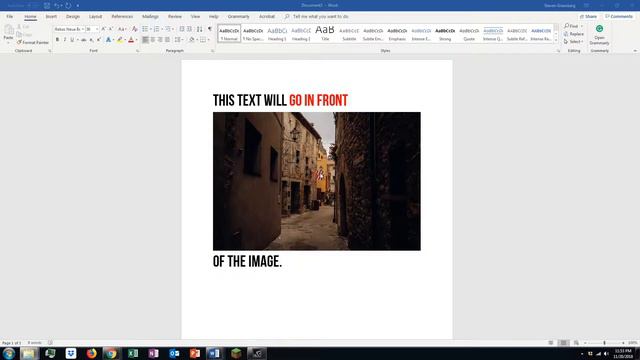Toggle Italic formatting
Image resolution: width=640 pixels, height=360 pixels.
(x=64, y=40)
